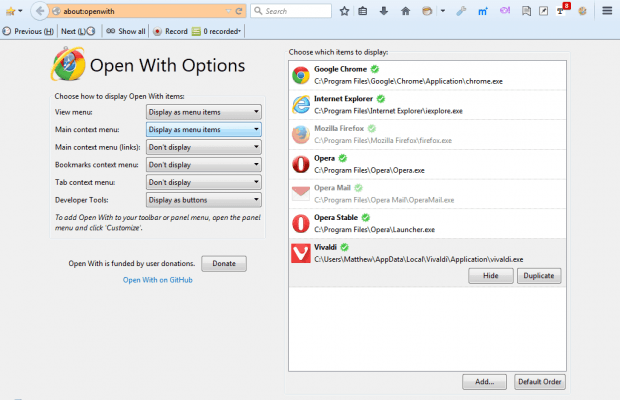Click the notes page toolbar icon
This screenshot has height=400, width=620.
pyautogui.click(x=526, y=11)
